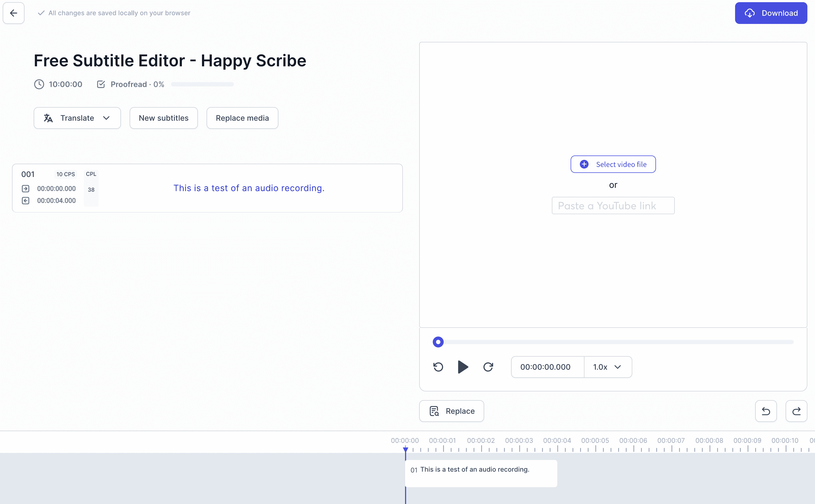Click the subtitle text of entry 001

[249, 188]
